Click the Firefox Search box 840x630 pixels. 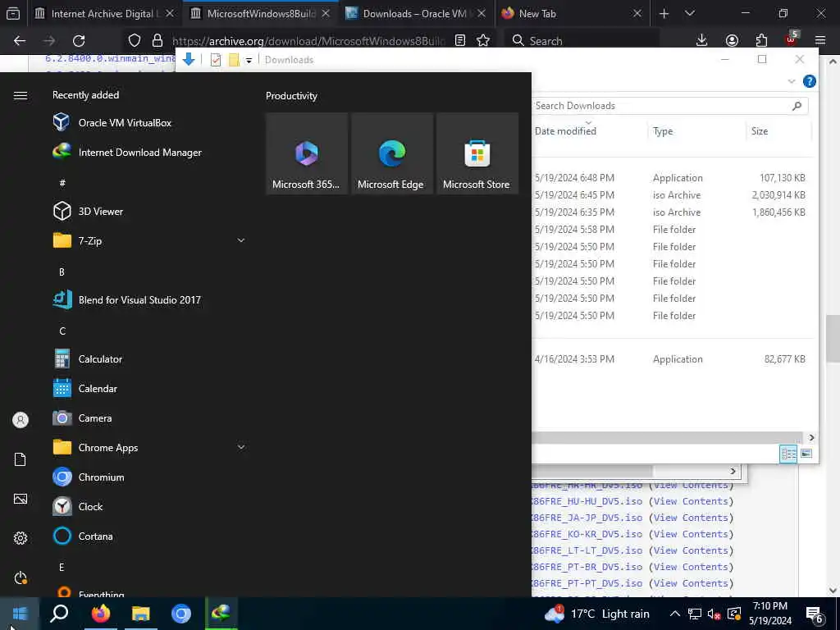pyautogui.click(x=582, y=41)
